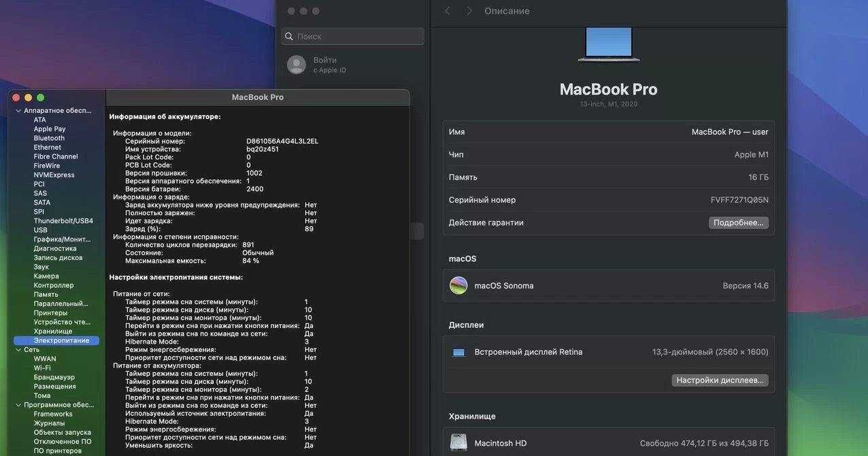The width and height of the screenshot is (868, 456).
Task: Select Контроллер in the sidebar
Action: pos(54,285)
